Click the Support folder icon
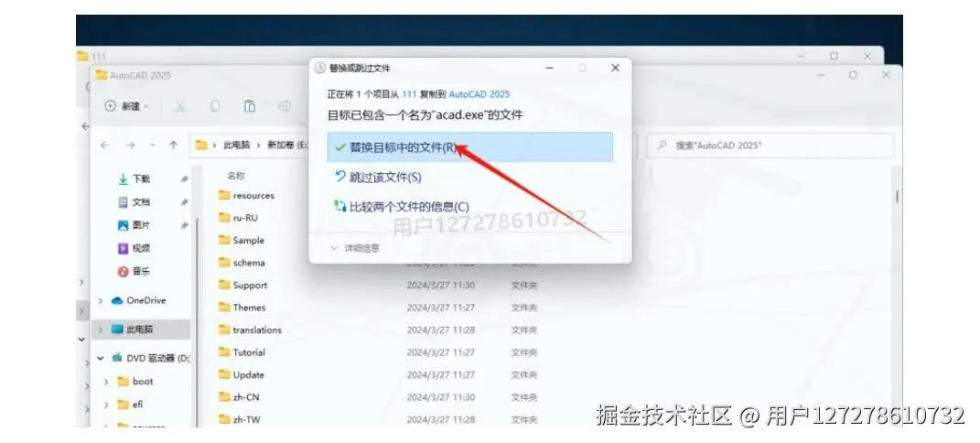980x443 pixels. [224, 285]
